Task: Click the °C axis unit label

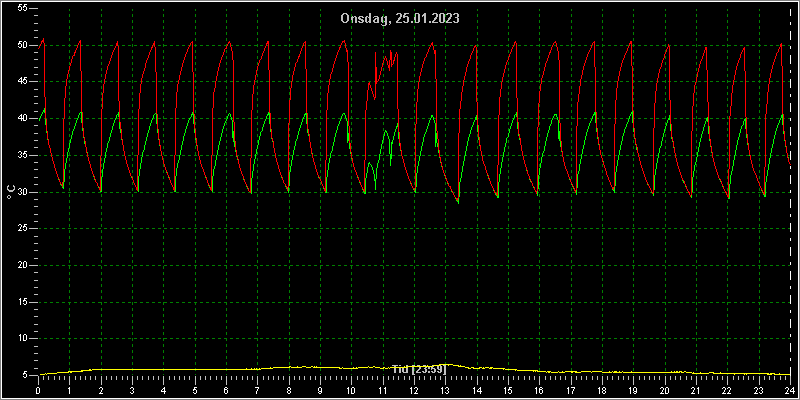Action: (11, 192)
